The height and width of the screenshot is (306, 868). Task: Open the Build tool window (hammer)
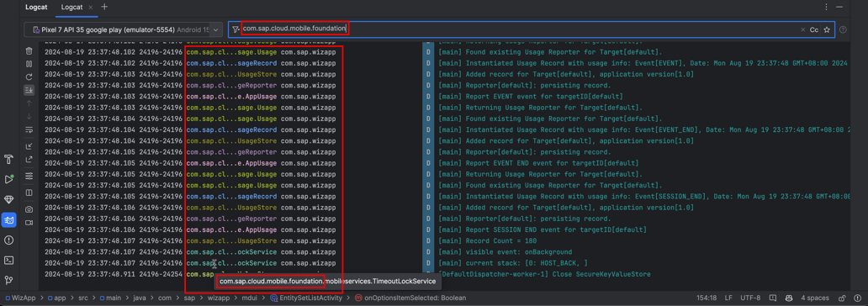(9, 160)
